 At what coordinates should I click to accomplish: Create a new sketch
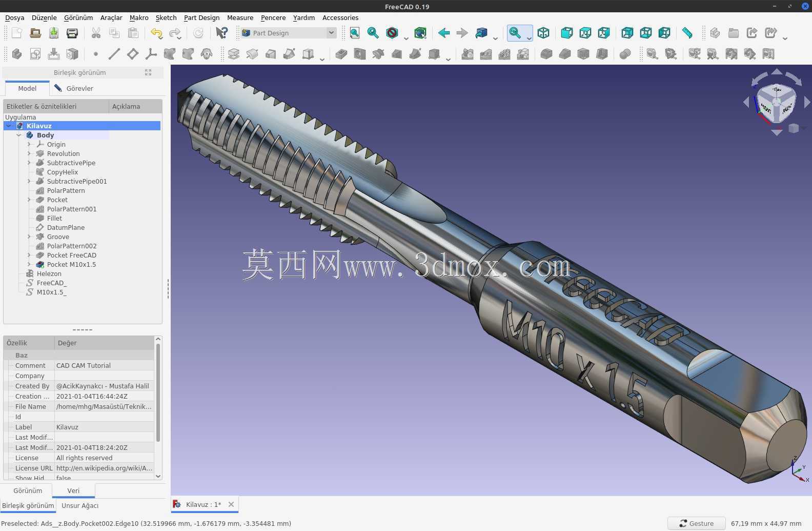coord(35,54)
